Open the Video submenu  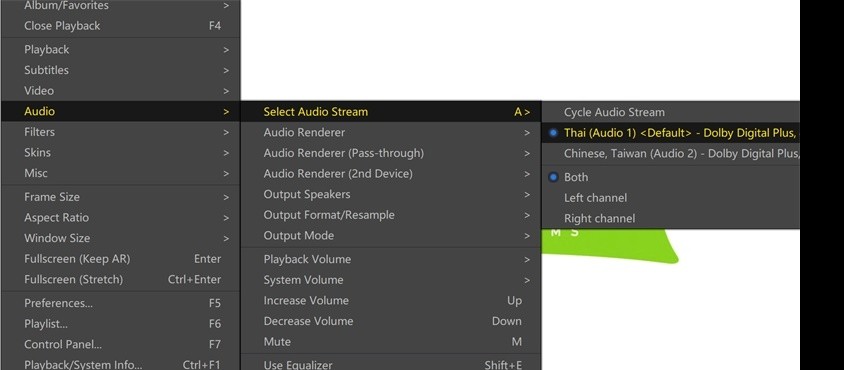pos(121,90)
